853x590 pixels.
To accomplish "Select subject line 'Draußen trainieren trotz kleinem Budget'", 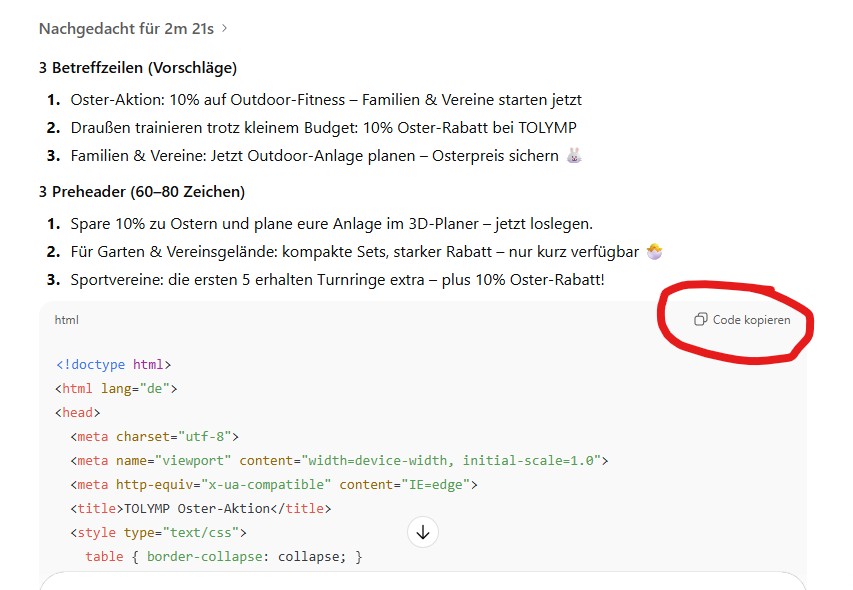I will pos(323,128).
